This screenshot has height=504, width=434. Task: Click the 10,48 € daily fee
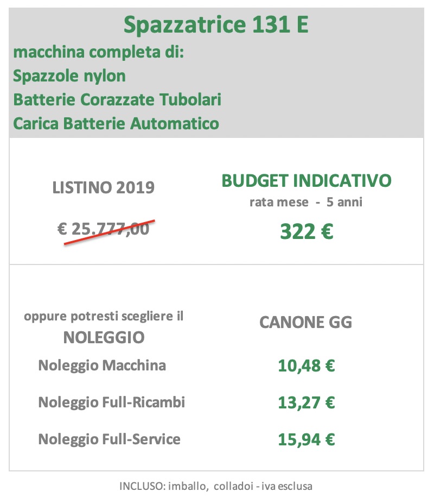click(x=306, y=366)
